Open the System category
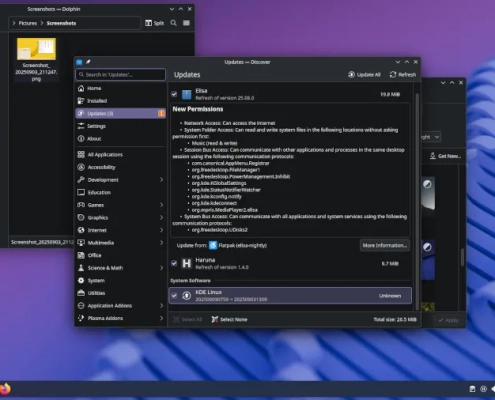The height and width of the screenshot is (400, 495). click(x=120, y=280)
